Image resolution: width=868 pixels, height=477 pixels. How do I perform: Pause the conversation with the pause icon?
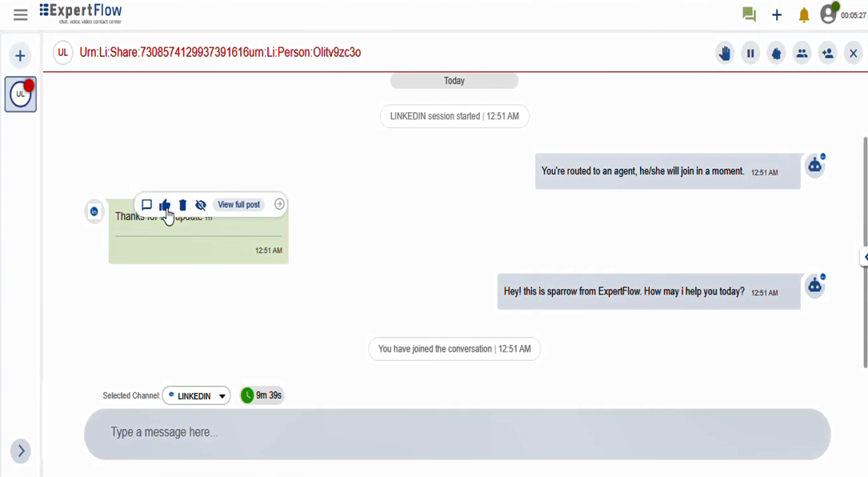coord(750,53)
